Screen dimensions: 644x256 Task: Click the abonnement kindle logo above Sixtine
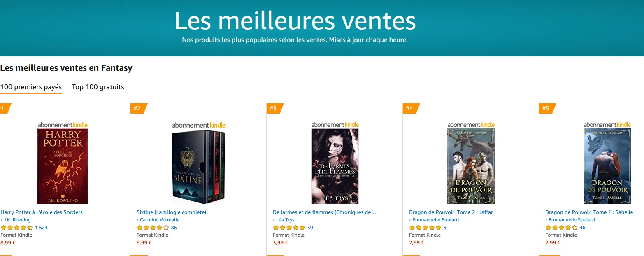tap(199, 125)
